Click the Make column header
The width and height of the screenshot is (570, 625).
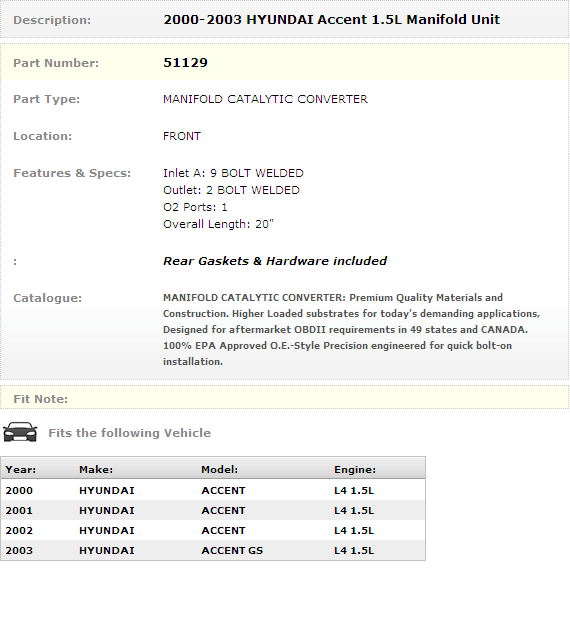(96, 470)
